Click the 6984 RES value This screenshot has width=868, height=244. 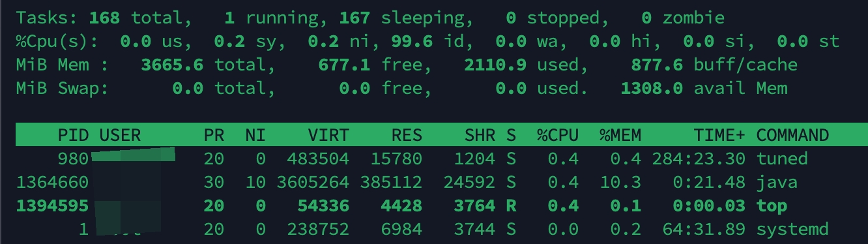click(401, 230)
